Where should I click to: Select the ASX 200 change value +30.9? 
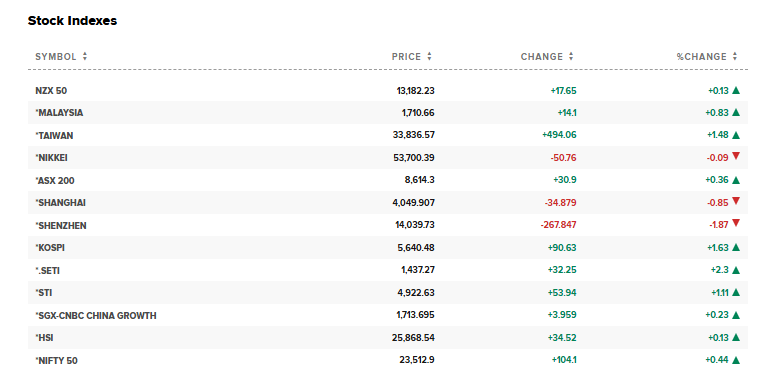pyautogui.click(x=564, y=181)
